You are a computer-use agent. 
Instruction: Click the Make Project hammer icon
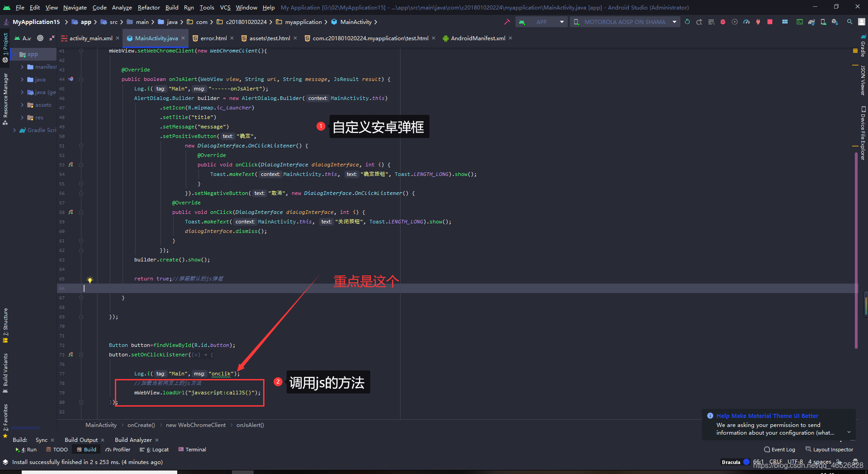tap(507, 22)
